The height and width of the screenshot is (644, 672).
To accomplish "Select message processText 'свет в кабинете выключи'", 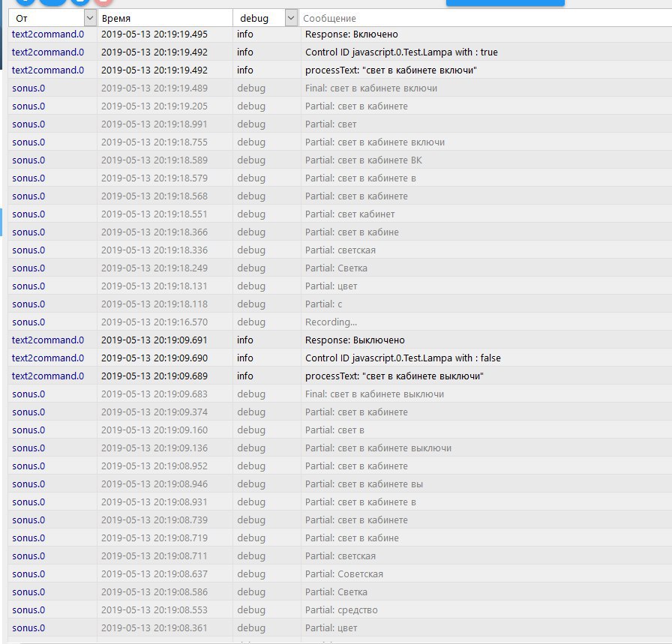I will [x=394, y=376].
